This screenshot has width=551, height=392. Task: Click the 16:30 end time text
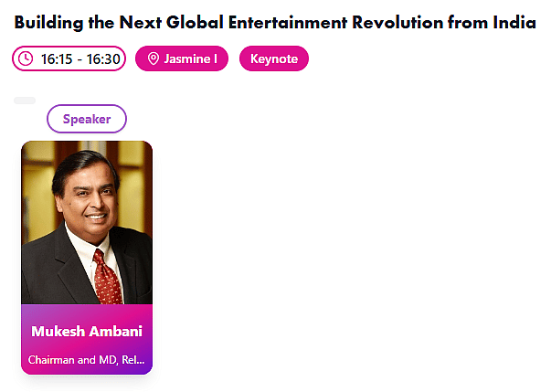click(103, 59)
